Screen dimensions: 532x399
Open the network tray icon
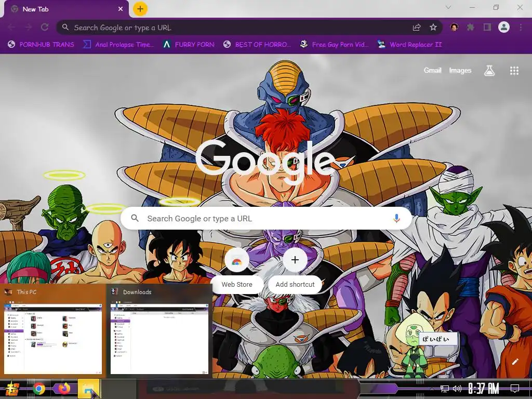click(x=445, y=389)
